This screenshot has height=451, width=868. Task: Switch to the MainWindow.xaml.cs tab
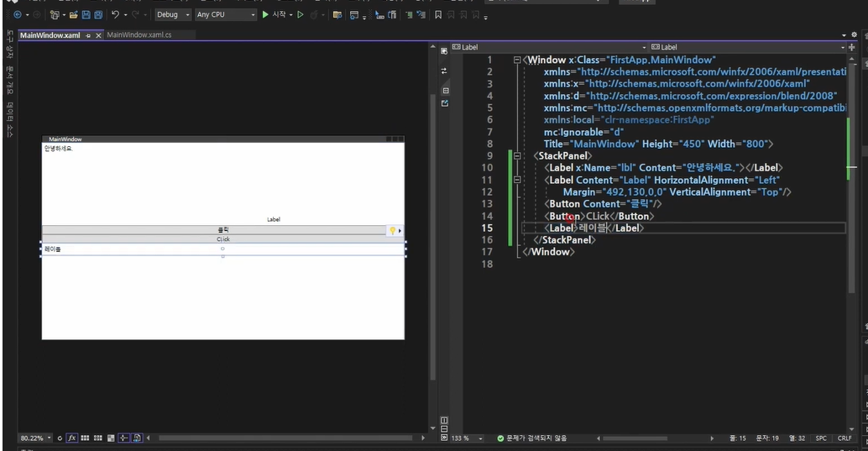click(x=139, y=35)
